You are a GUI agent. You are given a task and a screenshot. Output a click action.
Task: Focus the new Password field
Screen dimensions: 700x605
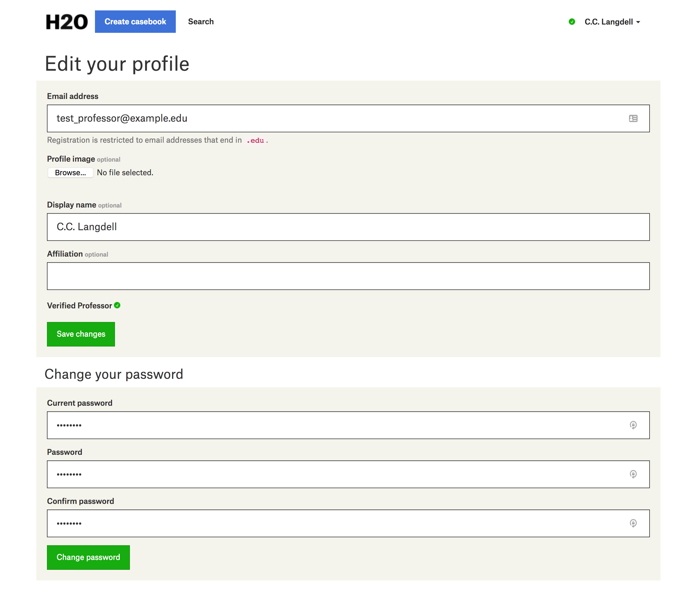coord(348,474)
